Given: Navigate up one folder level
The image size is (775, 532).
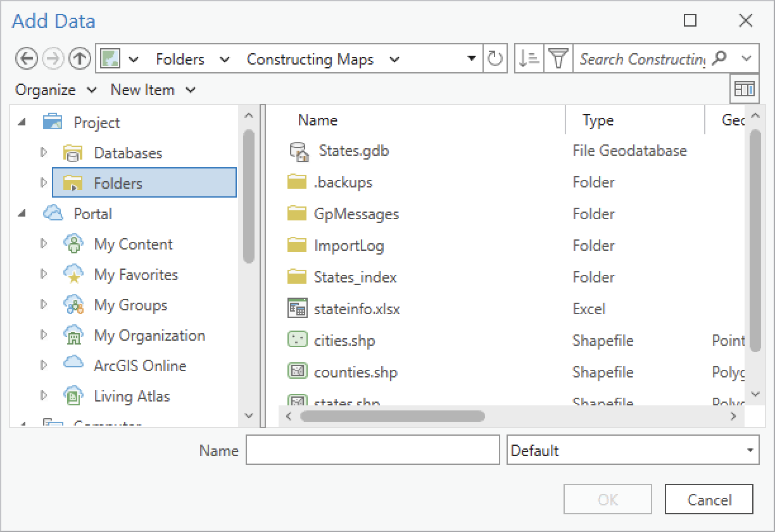Looking at the screenshot, I should (79, 58).
